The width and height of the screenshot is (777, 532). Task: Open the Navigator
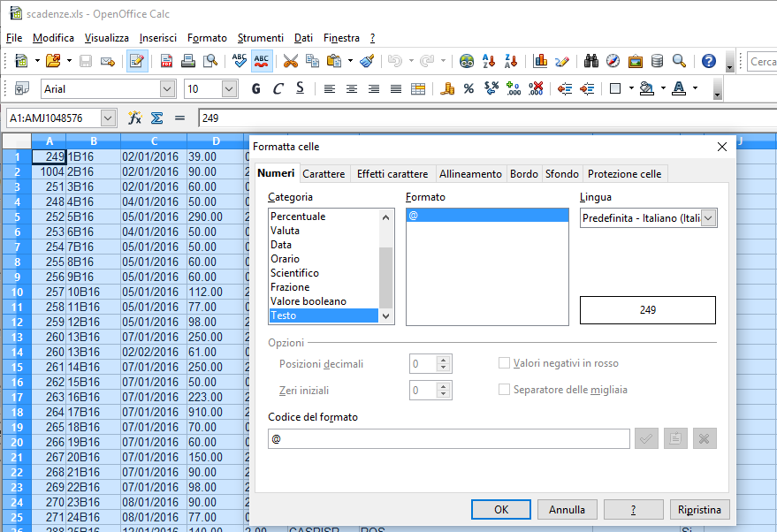[613, 61]
